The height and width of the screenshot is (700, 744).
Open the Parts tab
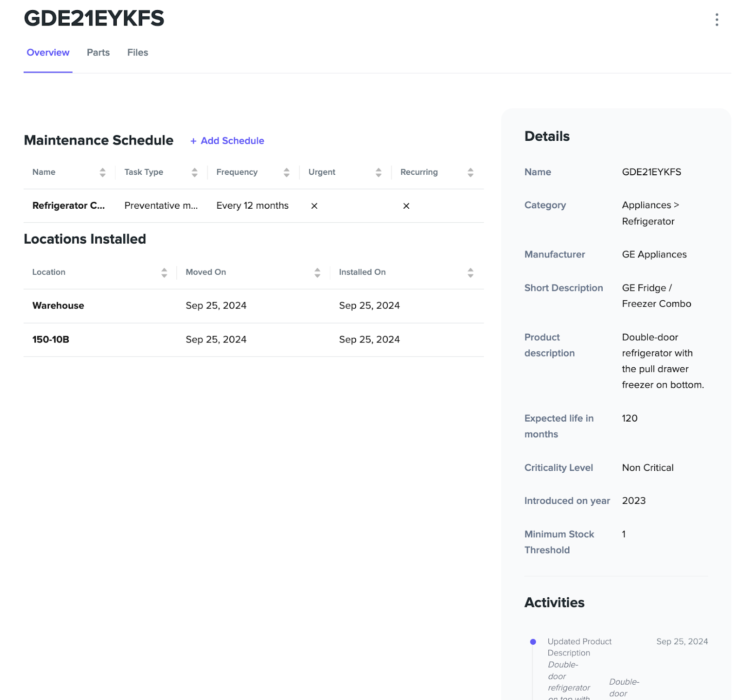click(98, 53)
